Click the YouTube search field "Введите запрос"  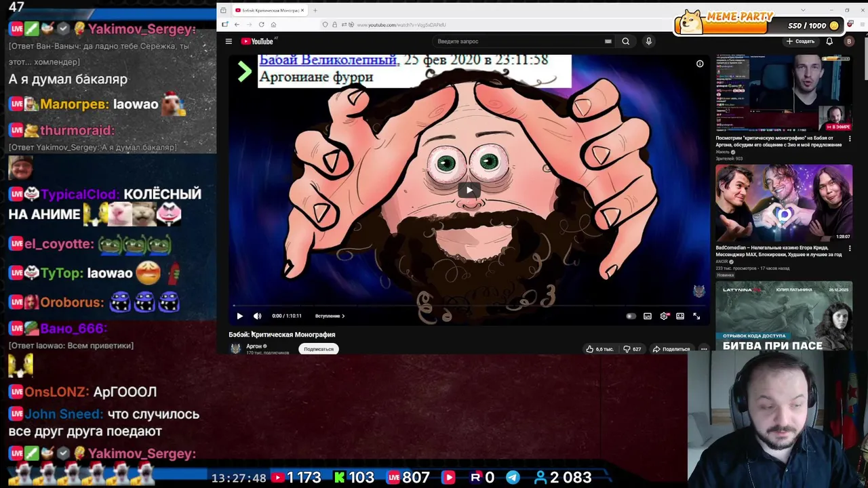coord(515,41)
